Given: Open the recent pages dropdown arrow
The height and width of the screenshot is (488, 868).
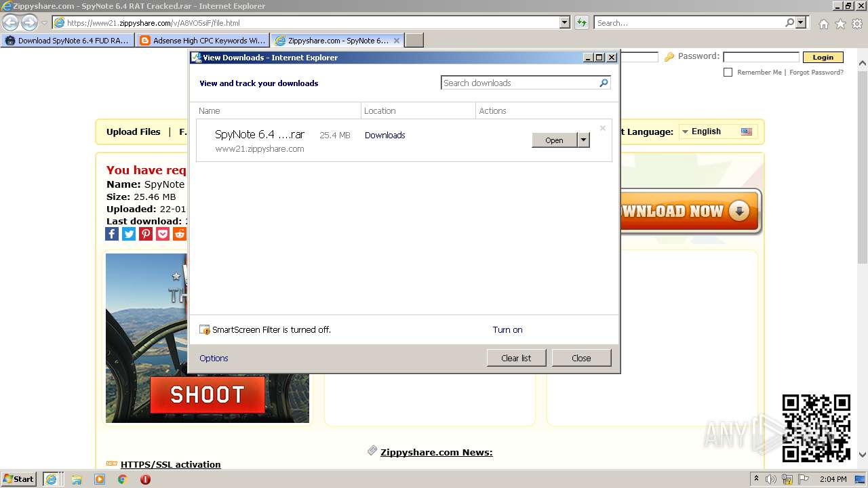Looking at the screenshot, I should [x=44, y=23].
